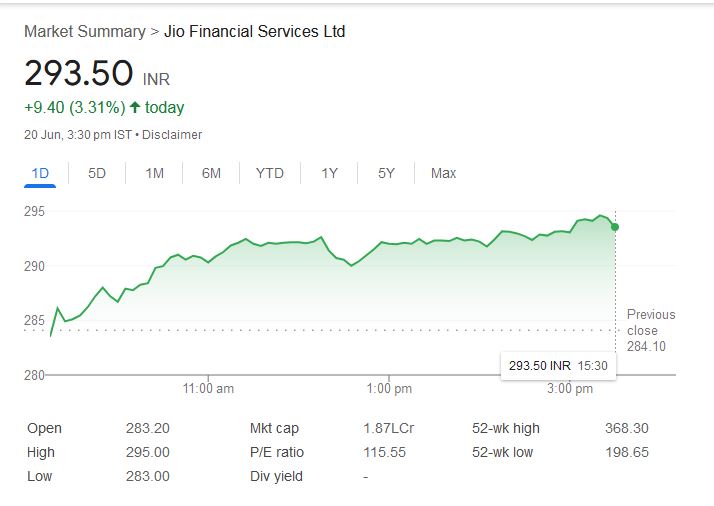Click the Mkt cap value 1.87LCr
This screenshot has width=714, height=506.
pyautogui.click(x=388, y=428)
